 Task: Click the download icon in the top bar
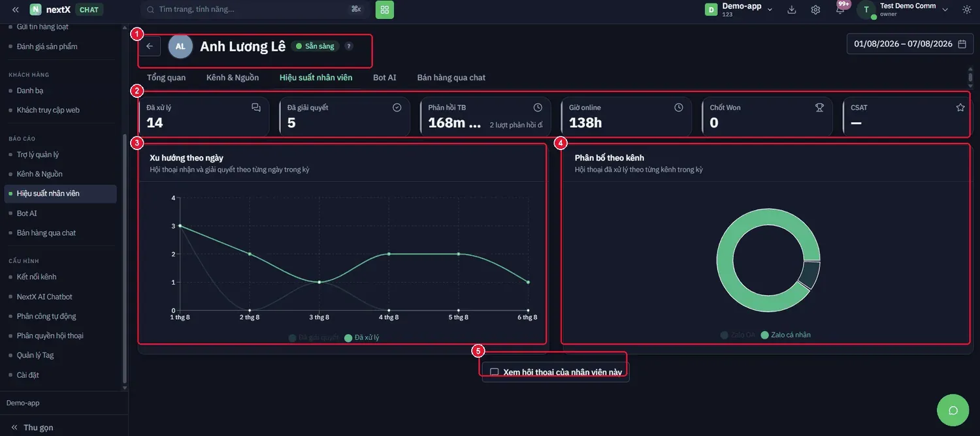click(x=792, y=10)
